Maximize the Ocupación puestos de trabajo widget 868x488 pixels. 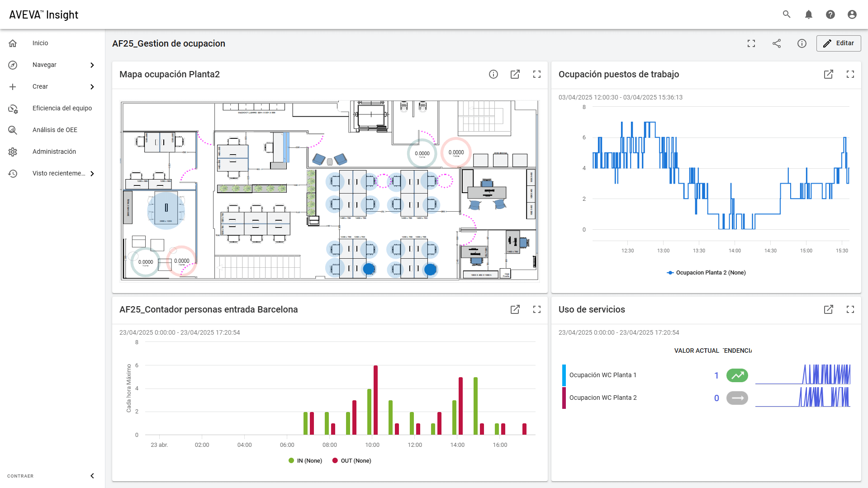[x=850, y=74]
